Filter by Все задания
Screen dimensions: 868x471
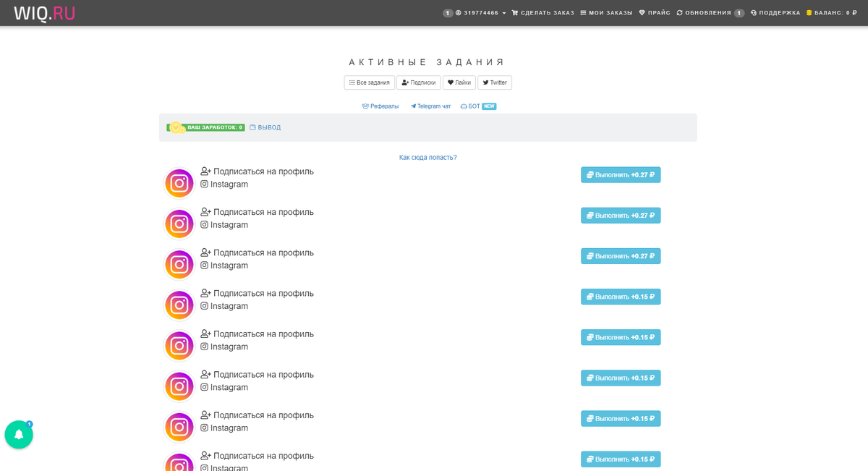coord(370,82)
